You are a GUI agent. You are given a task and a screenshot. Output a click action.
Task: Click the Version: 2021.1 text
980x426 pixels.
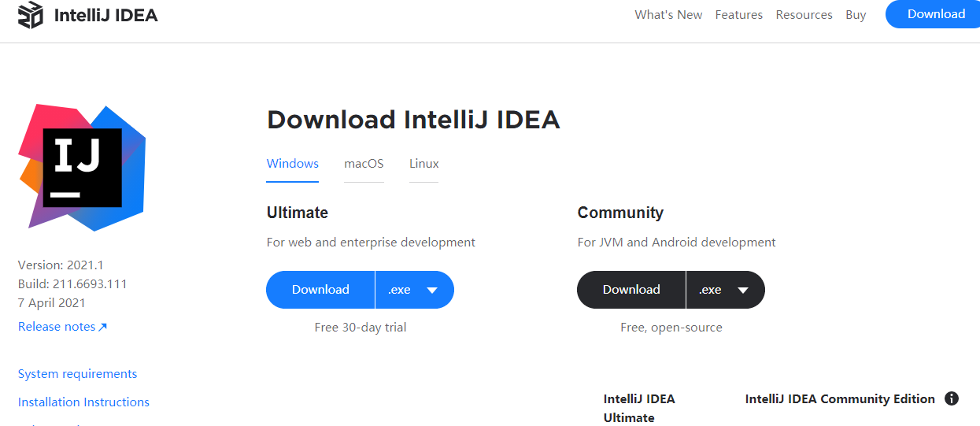(x=61, y=265)
